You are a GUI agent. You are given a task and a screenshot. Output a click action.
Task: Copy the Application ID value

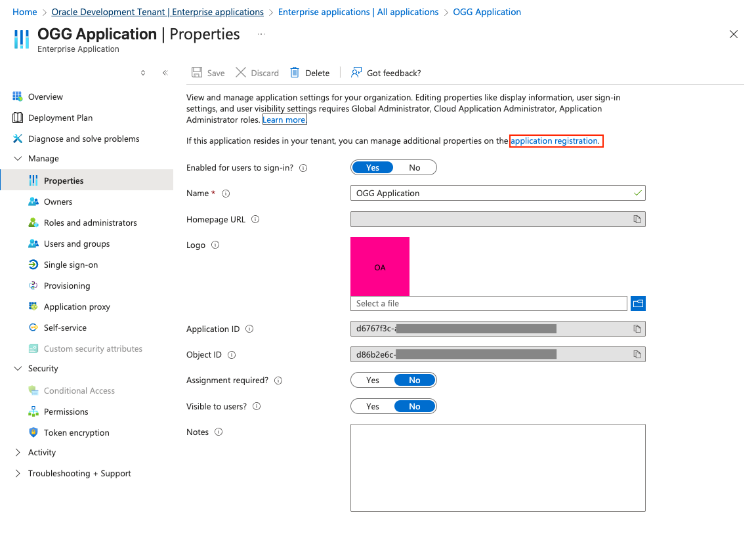(x=637, y=328)
